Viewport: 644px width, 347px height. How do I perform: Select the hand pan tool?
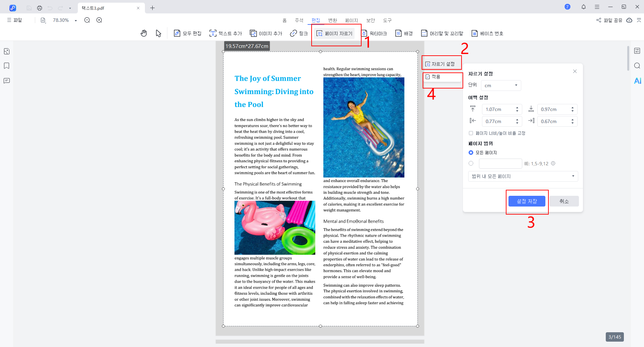coord(144,33)
